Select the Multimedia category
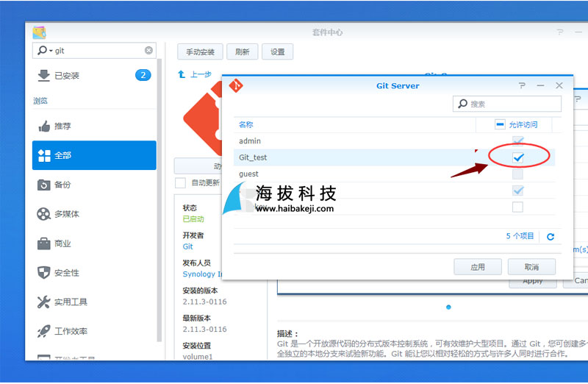Screen dimensions: 588x384 (x=94, y=214)
